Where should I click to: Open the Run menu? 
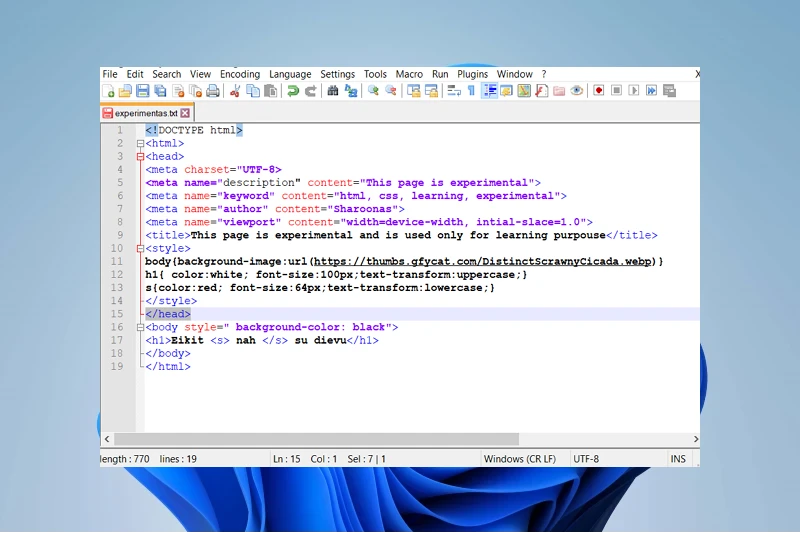coord(440,74)
